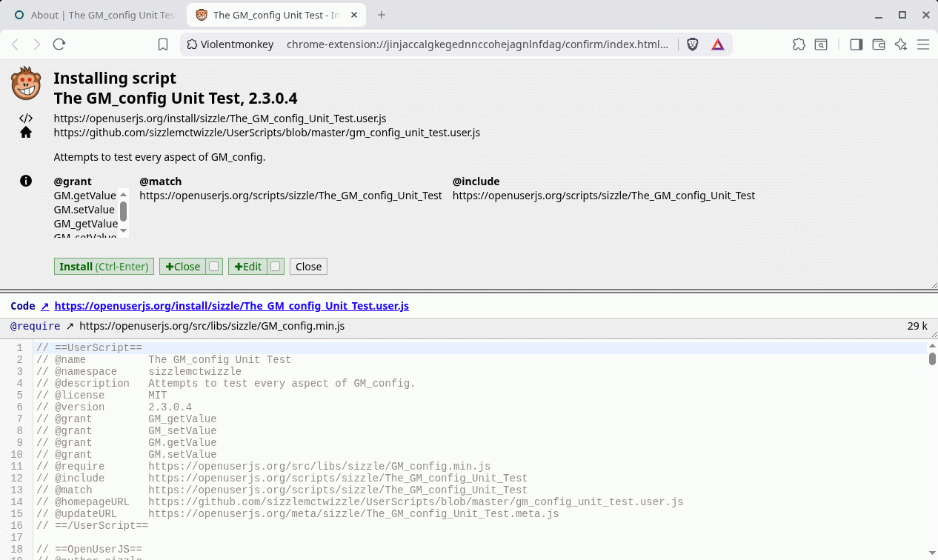
Task: Click the Install (Ctrl-Enter) button
Action: coord(104,266)
